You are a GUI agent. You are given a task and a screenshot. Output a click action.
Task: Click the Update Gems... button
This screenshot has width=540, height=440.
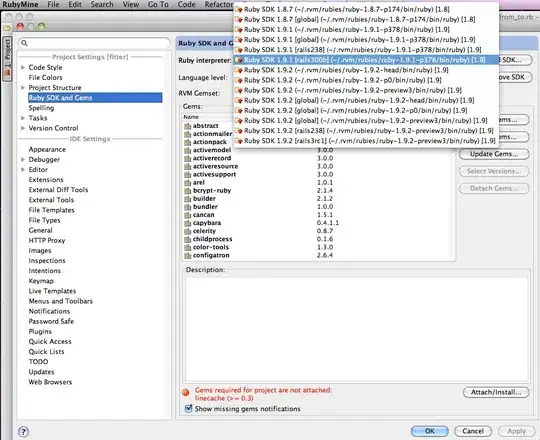(494, 154)
